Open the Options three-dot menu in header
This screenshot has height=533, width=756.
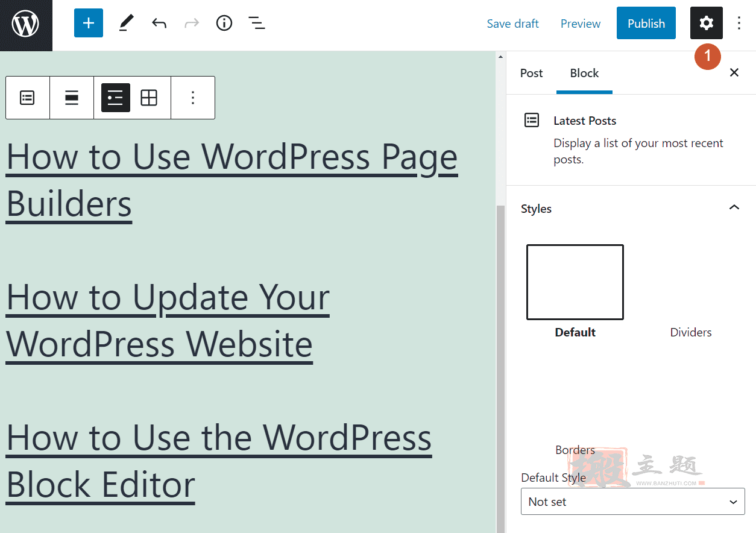coord(739,24)
